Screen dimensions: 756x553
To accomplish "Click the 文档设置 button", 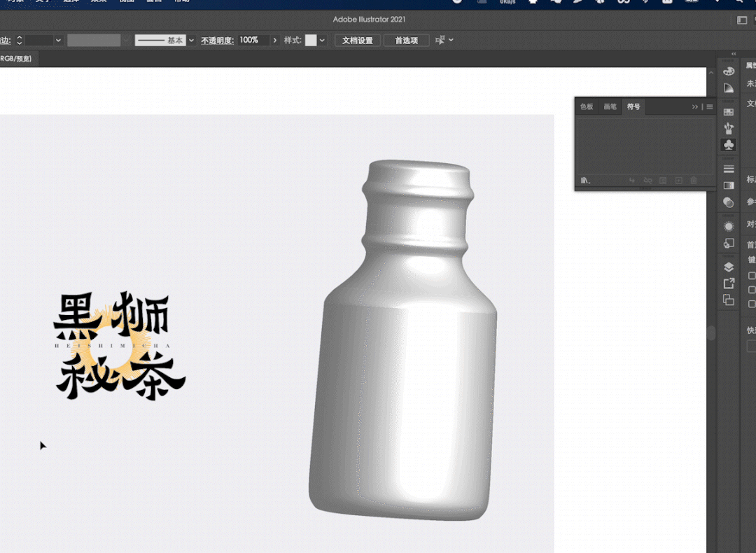I will pos(357,41).
